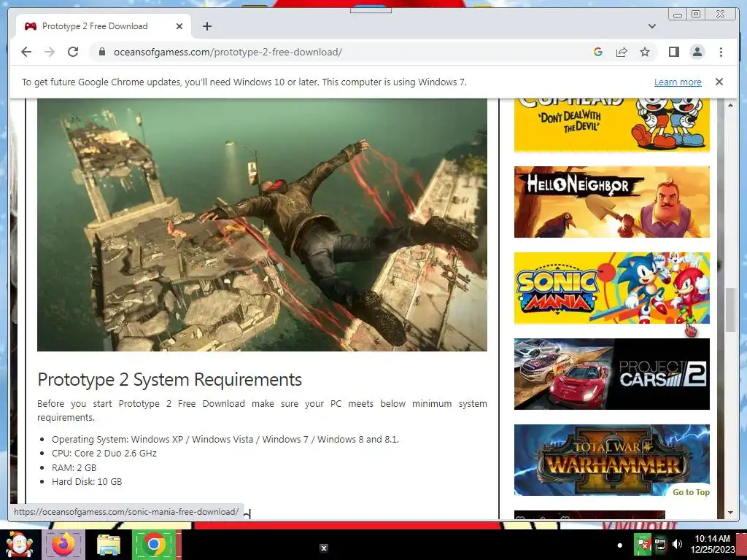Click the Go to Top button
The height and width of the screenshot is (560, 747).
point(691,492)
